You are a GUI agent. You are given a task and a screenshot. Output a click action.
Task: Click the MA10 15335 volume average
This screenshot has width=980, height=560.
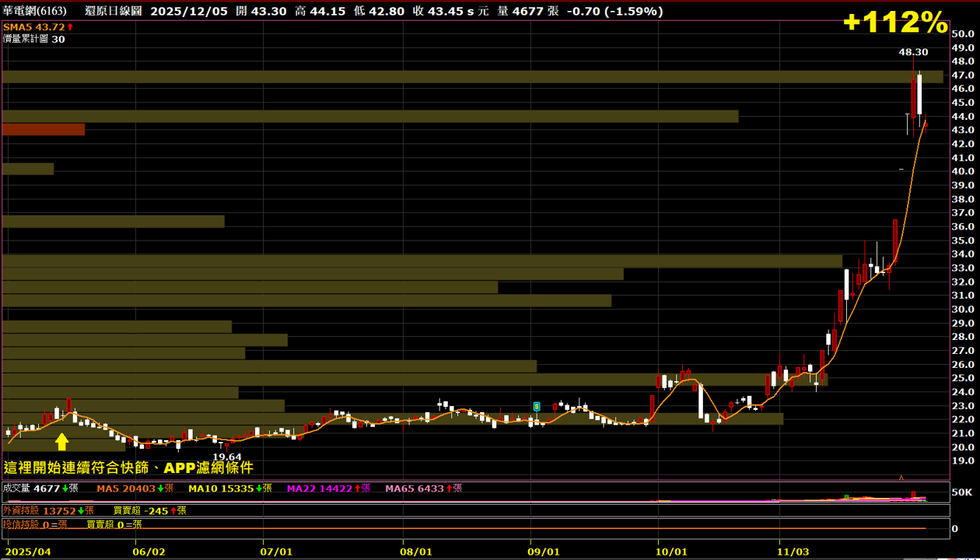point(230,488)
